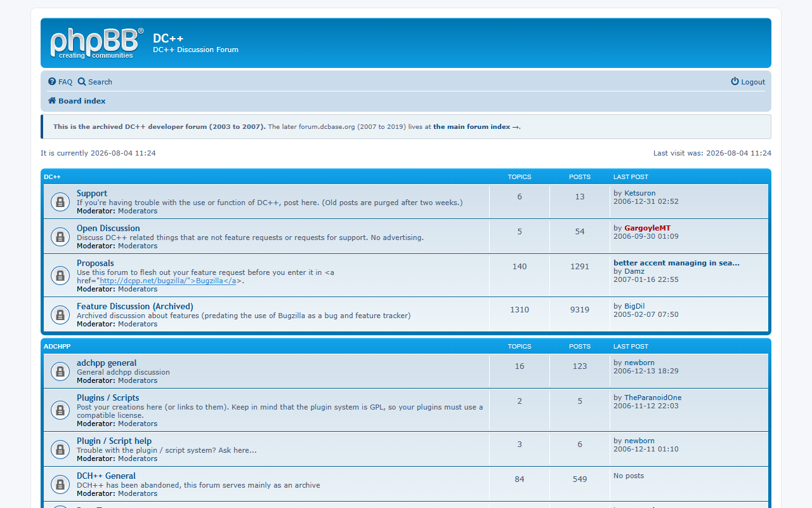
Task: Click the Search magnifier icon
Action: click(82, 82)
